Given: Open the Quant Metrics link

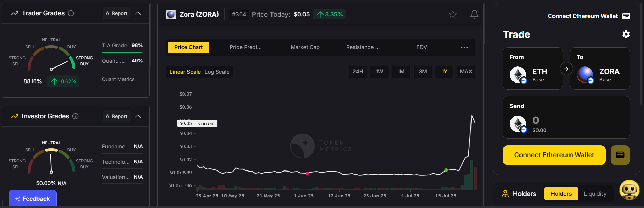Looking at the screenshot, I should 118,79.
